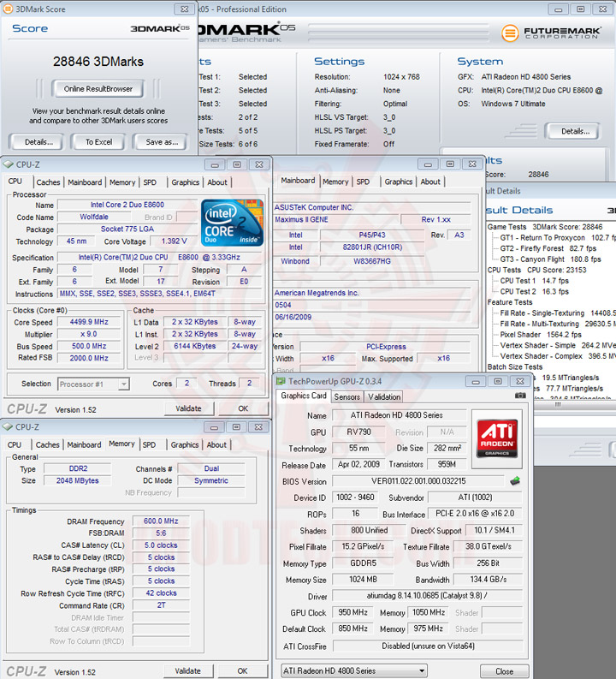Click OK in the CPU-Z CPU window
The image size is (616, 679).
(243, 408)
